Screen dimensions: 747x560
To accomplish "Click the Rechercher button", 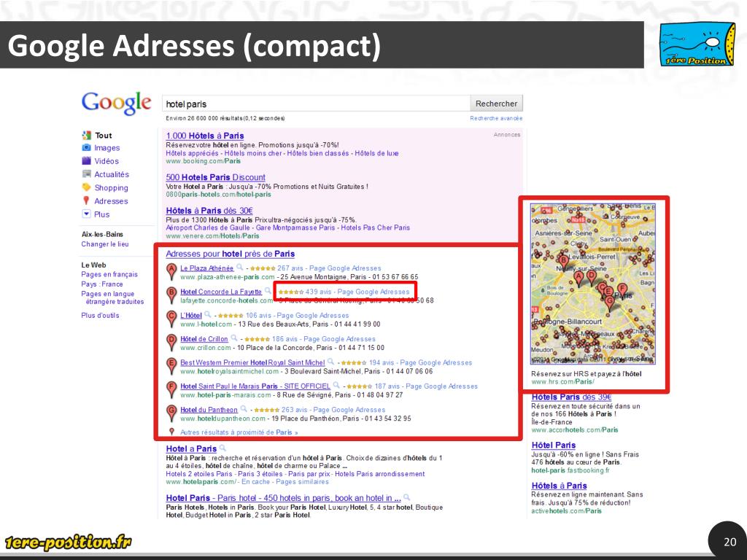I will click(496, 104).
